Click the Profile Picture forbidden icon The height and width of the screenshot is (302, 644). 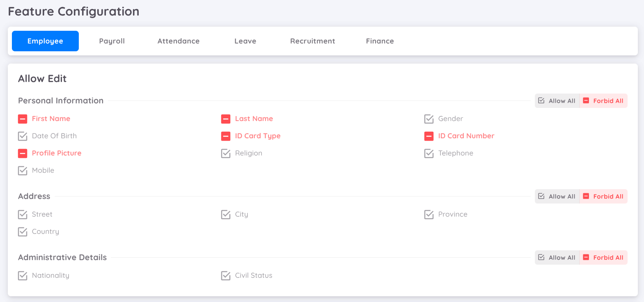tap(23, 153)
